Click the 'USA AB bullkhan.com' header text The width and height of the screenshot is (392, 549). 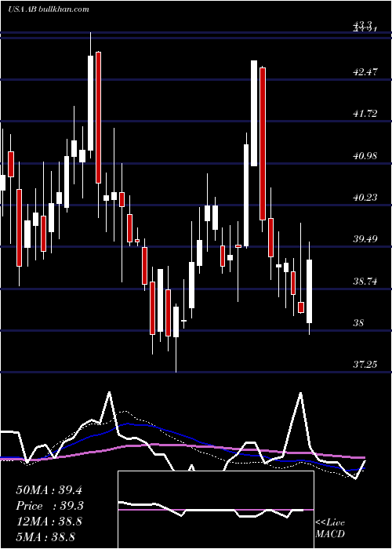coord(49,9)
